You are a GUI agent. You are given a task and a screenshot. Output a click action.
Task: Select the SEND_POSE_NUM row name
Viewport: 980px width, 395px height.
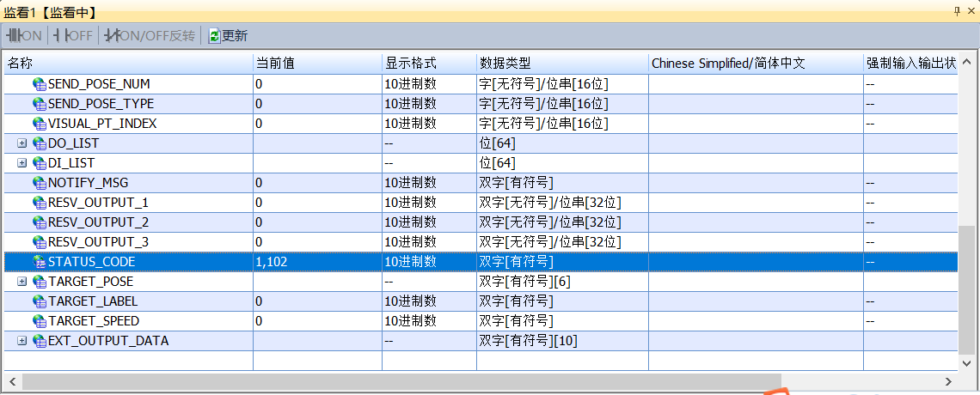click(99, 83)
